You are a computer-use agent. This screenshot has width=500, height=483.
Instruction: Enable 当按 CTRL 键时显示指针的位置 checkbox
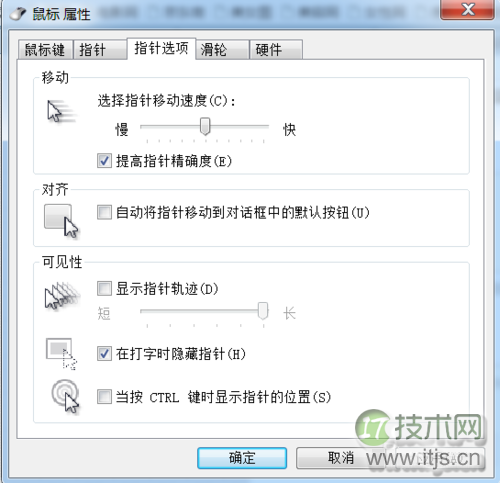[104, 397]
